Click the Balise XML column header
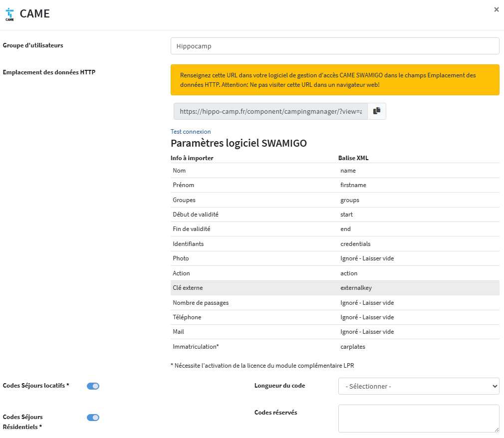504x438 pixels. click(353, 158)
